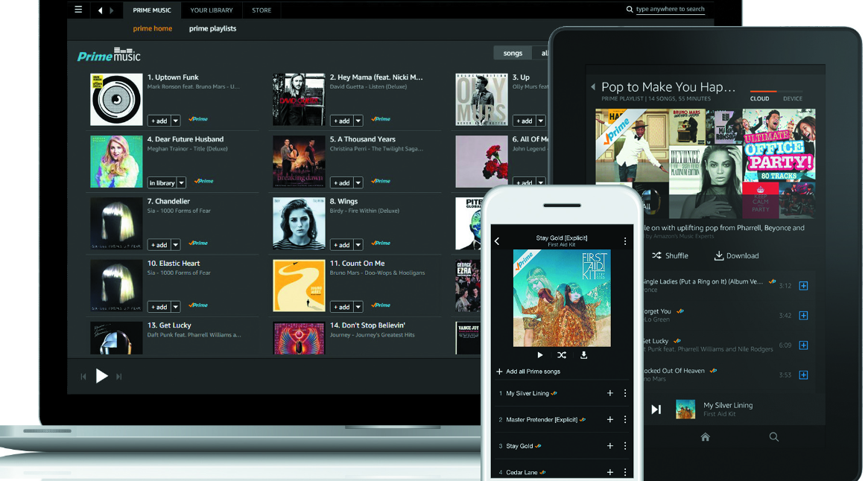Screen dimensions: 868x481
Task: Select the prime playlists sub-tab
Action: (x=212, y=28)
